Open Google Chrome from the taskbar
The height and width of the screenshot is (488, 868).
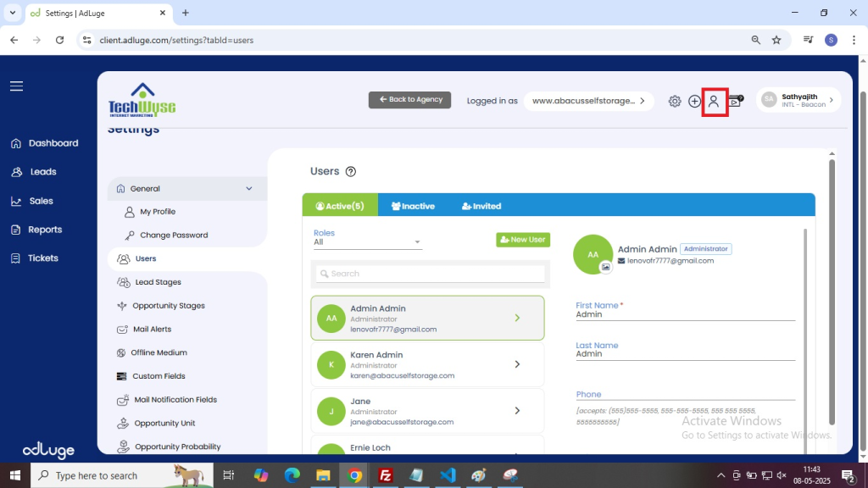coord(355,475)
